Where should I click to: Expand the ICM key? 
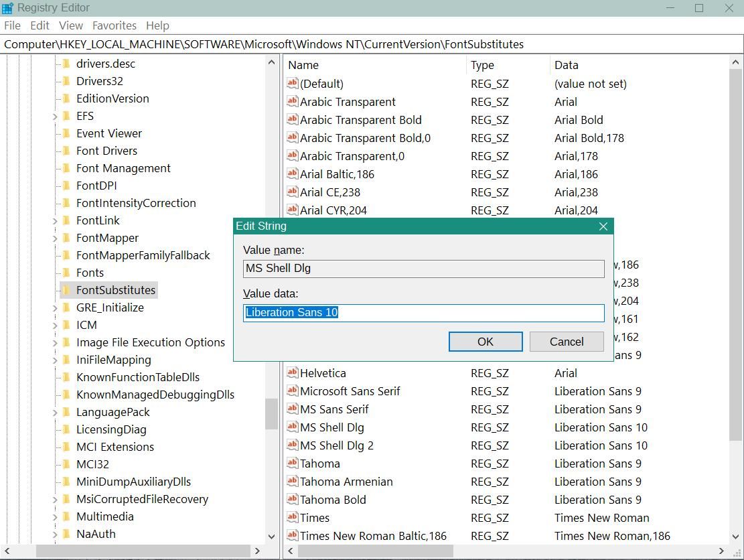tap(54, 326)
